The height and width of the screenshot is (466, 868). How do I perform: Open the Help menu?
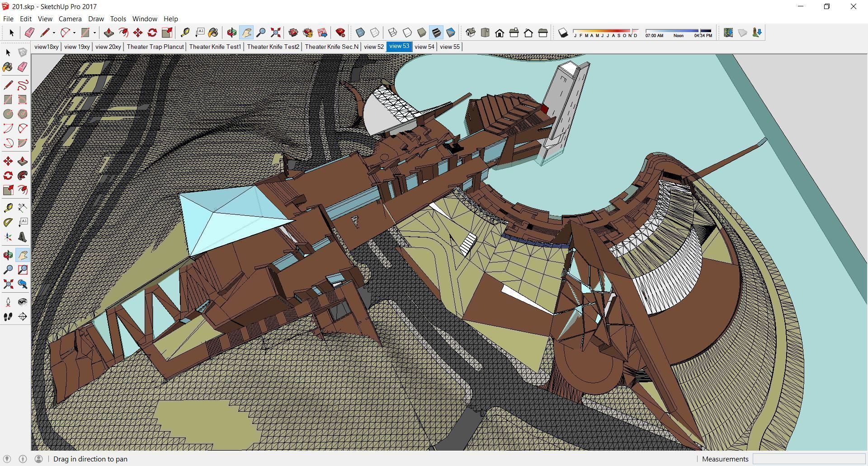(170, 19)
